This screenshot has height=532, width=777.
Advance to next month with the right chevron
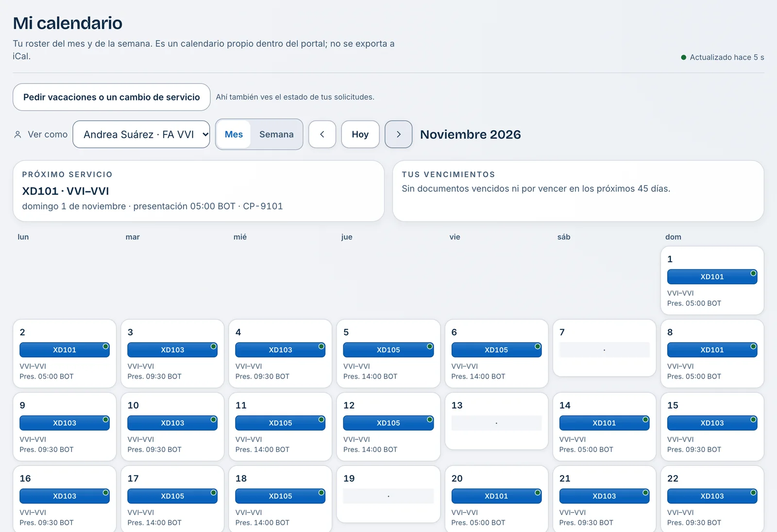pos(398,134)
